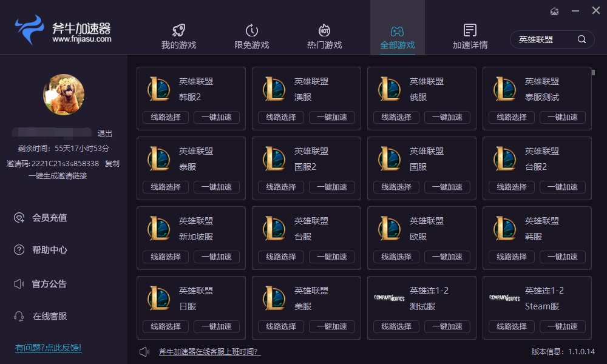Open 加速详情 tab
607x364 pixels.
470,37
